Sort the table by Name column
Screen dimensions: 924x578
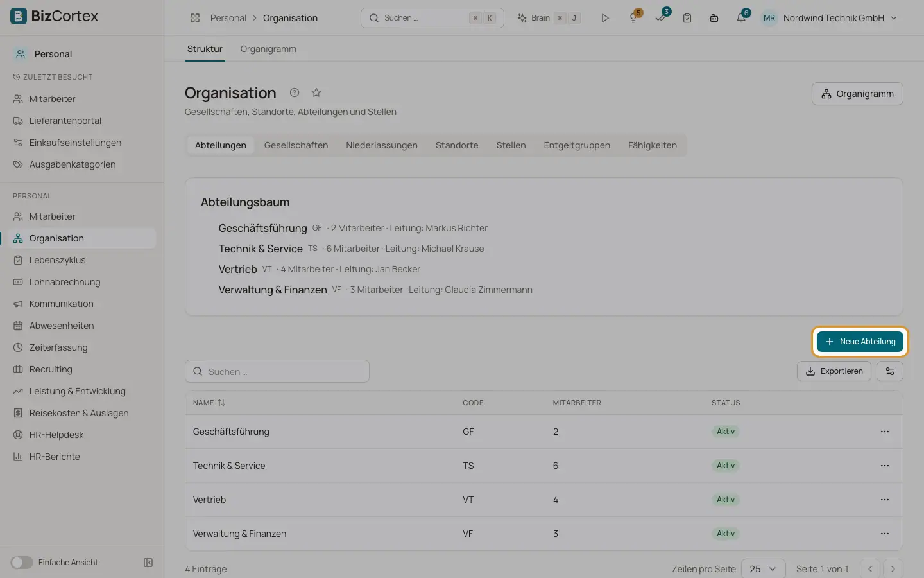(x=209, y=403)
